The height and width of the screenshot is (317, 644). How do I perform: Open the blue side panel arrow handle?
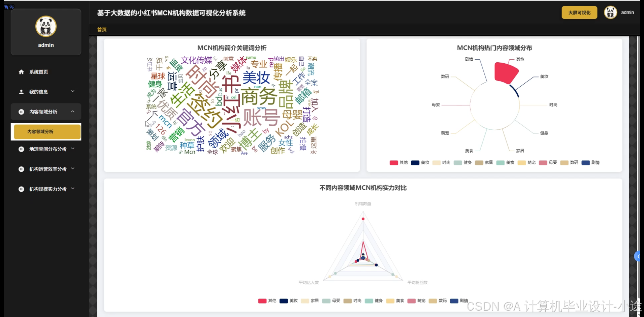click(638, 256)
